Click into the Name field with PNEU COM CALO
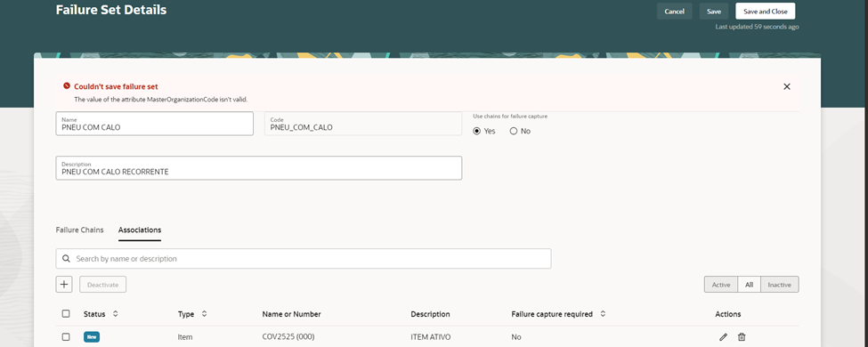 point(154,124)
